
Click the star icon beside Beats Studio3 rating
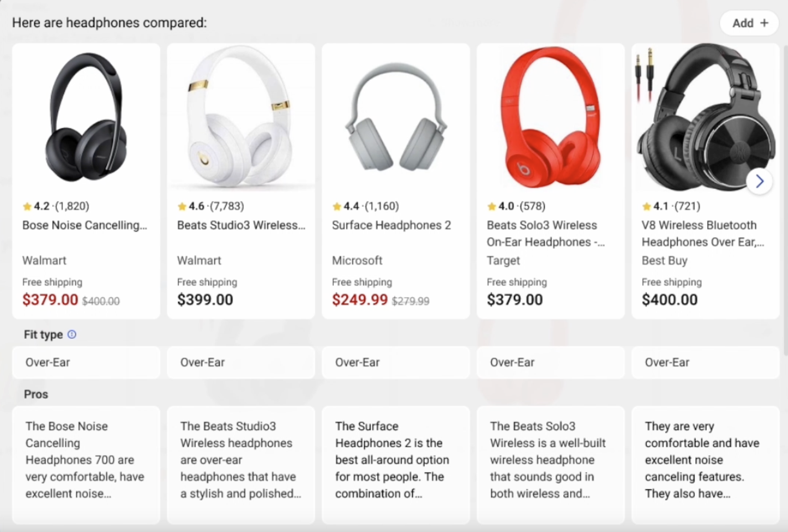(182, 206)
